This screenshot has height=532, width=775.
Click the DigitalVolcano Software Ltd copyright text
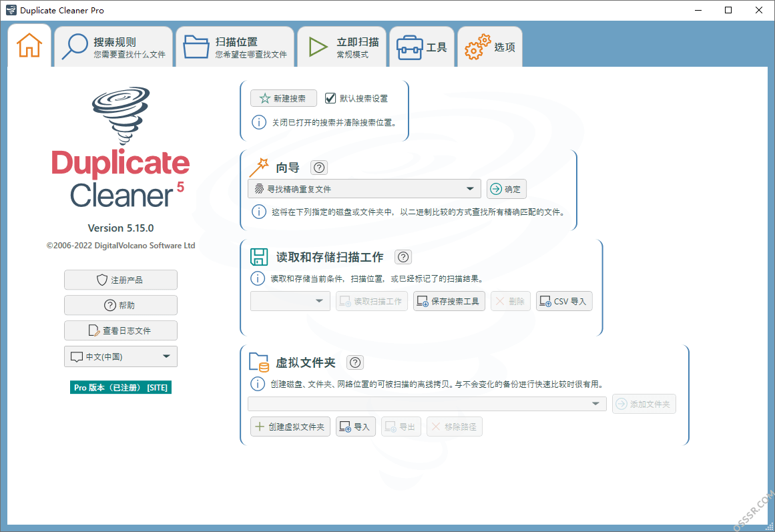tap(121, 245)
